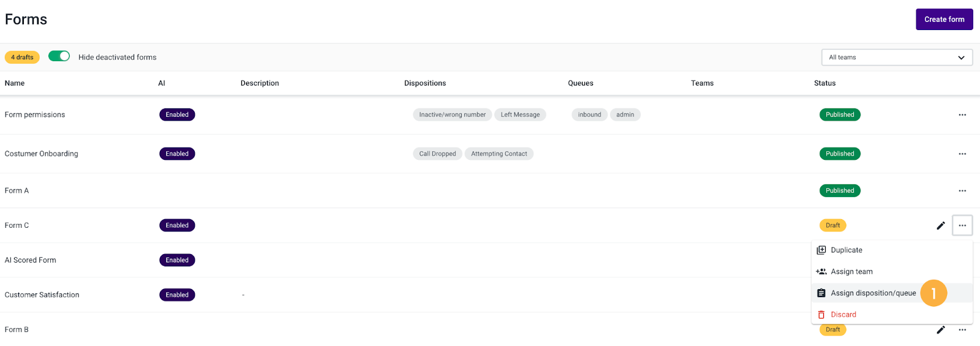The height and width of the screenshot is (346, 980).
Task: Click the 4 drafts badge
Action: click(x=22, y=57)
